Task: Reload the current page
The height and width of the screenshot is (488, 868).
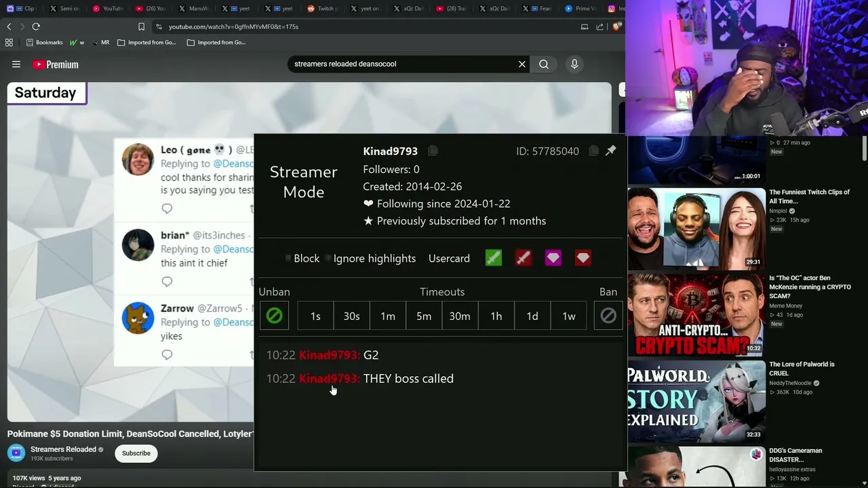Action: (x=36, y=26)
